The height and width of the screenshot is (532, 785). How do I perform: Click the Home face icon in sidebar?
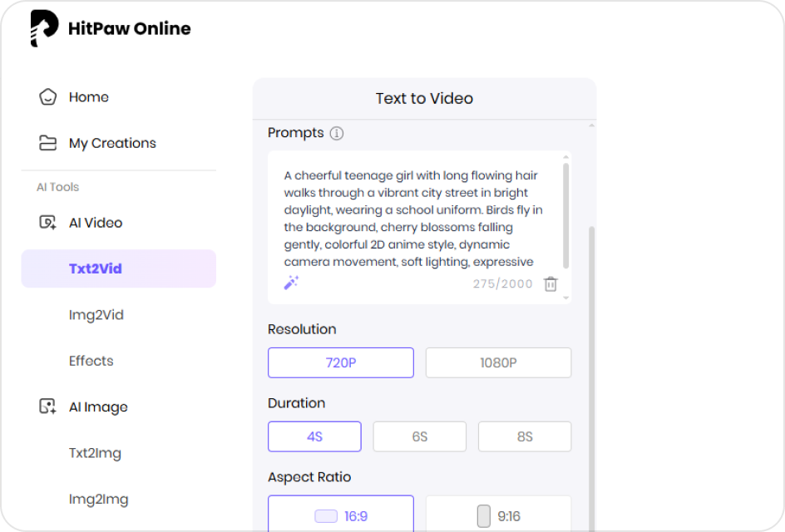[47, 97]
